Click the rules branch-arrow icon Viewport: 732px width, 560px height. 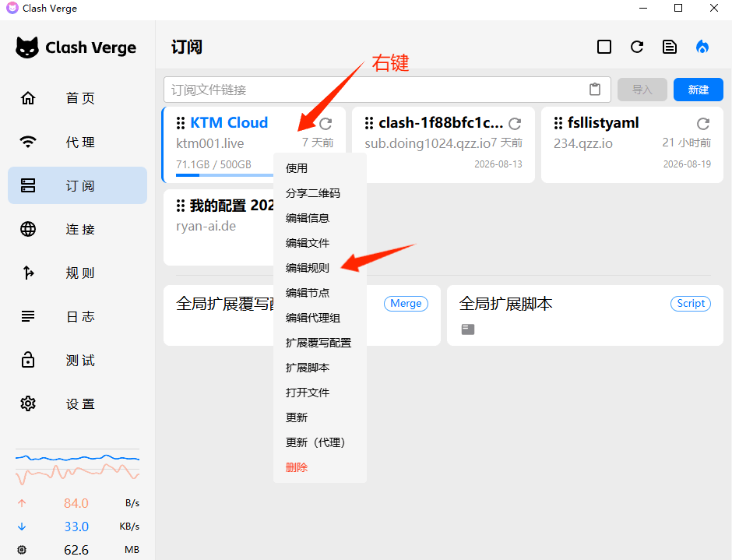(x=28, y=273)
